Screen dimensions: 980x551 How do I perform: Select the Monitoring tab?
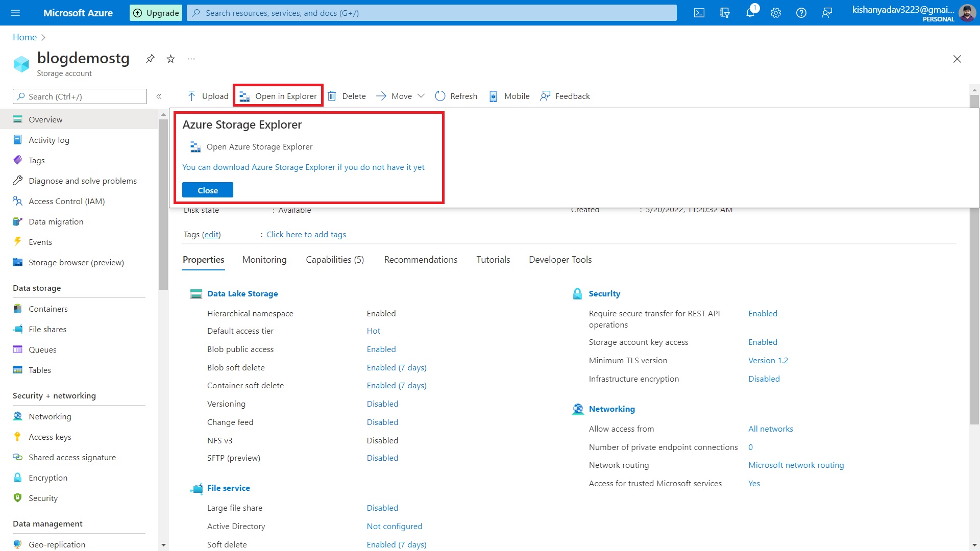(x=264, y=259)
